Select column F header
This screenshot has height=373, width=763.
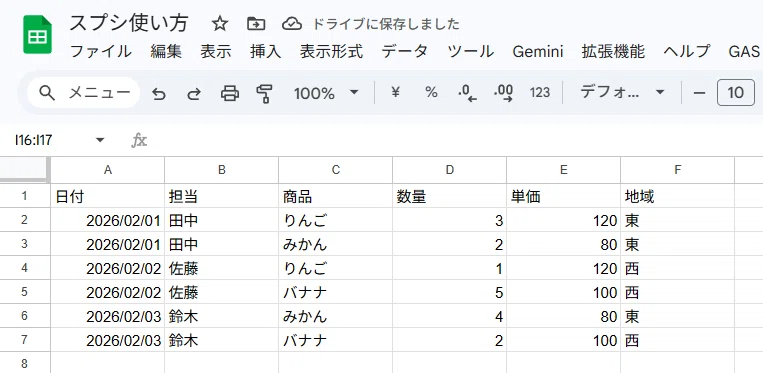tap(677, 170)
